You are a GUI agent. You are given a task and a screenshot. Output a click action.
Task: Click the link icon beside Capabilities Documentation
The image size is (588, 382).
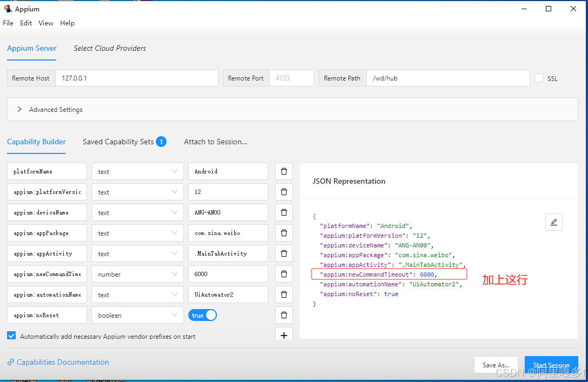coord(11,362)
